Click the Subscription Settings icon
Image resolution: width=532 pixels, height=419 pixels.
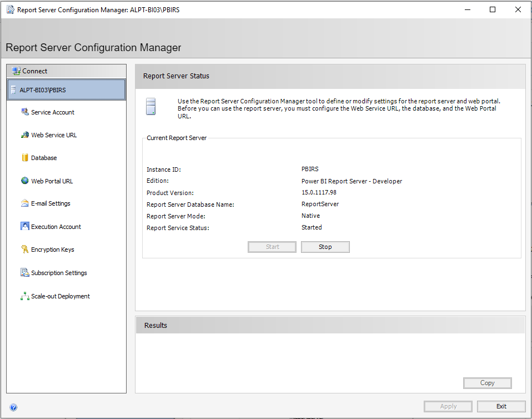point(24,273)
